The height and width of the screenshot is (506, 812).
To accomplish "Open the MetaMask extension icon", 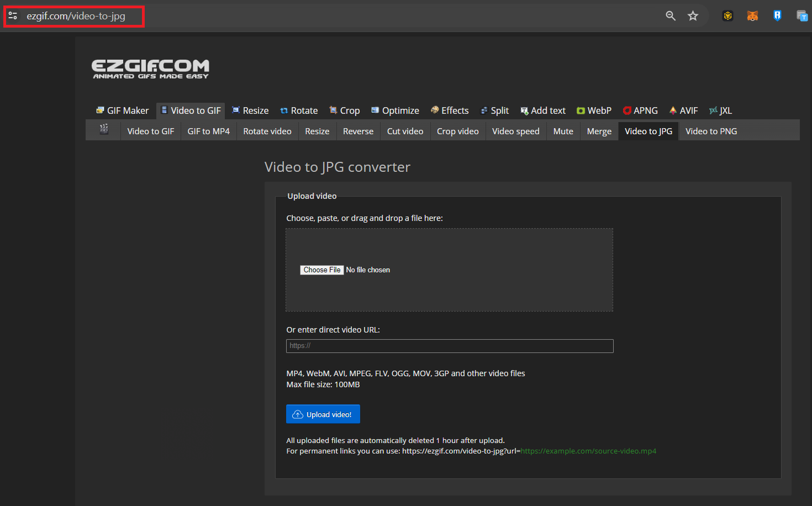I will (752, 15).
